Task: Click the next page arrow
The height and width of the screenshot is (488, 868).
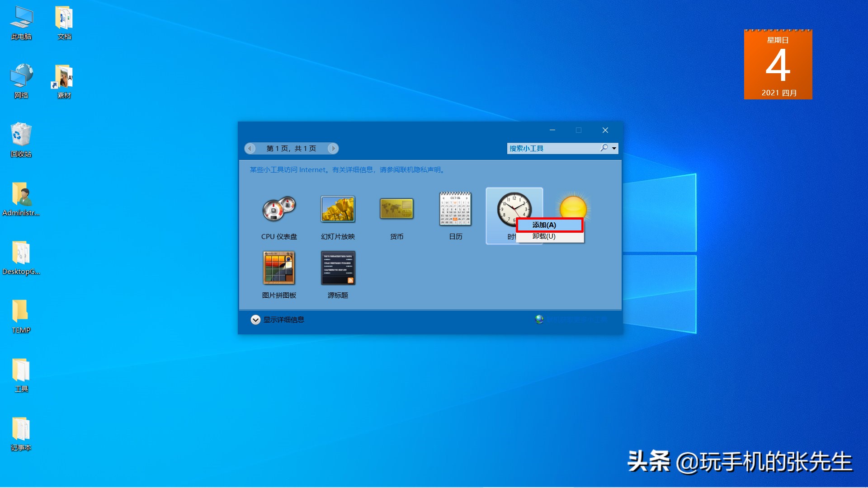Action: (333, 148)
